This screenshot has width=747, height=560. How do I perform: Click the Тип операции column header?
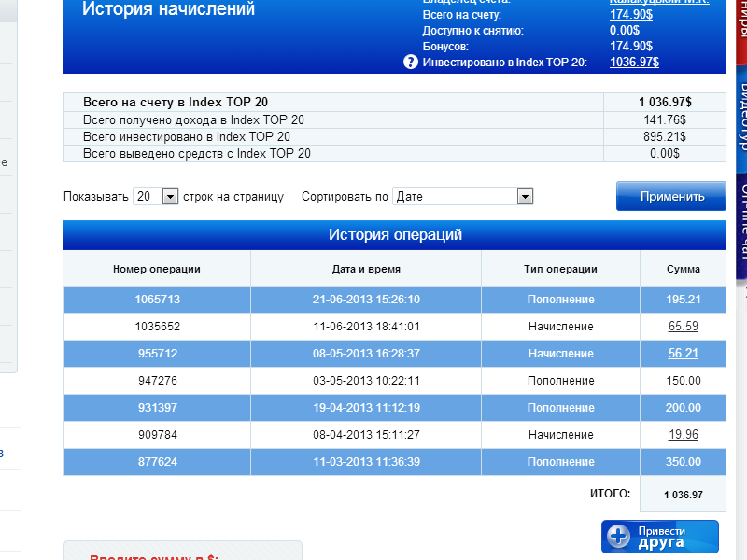[561, 269]
